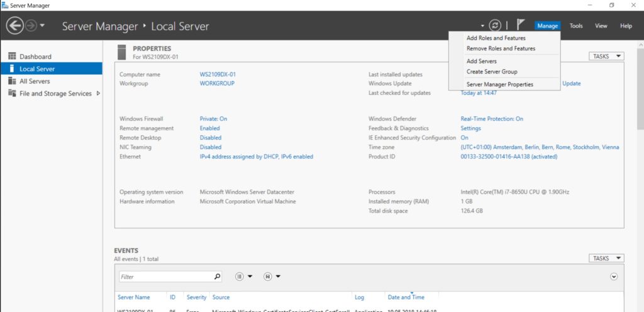Open the save query dropdown
This screenshot has width=644, height=312.
[x=272, y=277]
